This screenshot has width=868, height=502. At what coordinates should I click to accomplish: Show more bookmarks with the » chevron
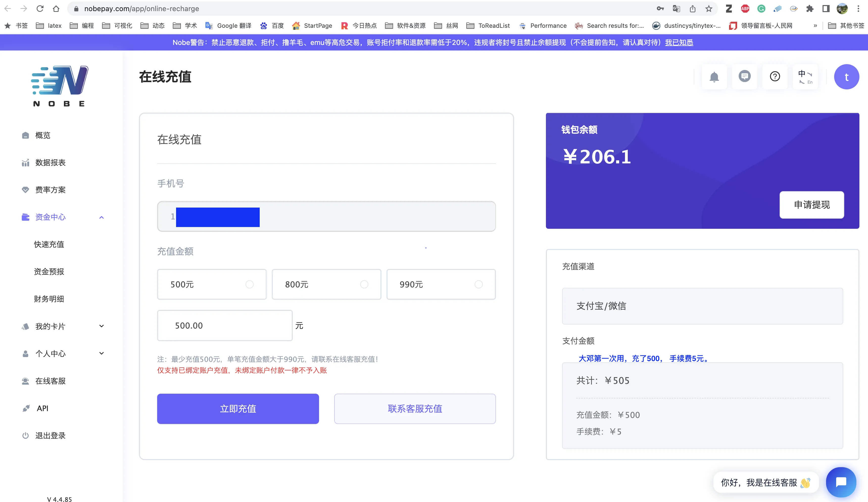pyautogui.click(x=815, y=26)
